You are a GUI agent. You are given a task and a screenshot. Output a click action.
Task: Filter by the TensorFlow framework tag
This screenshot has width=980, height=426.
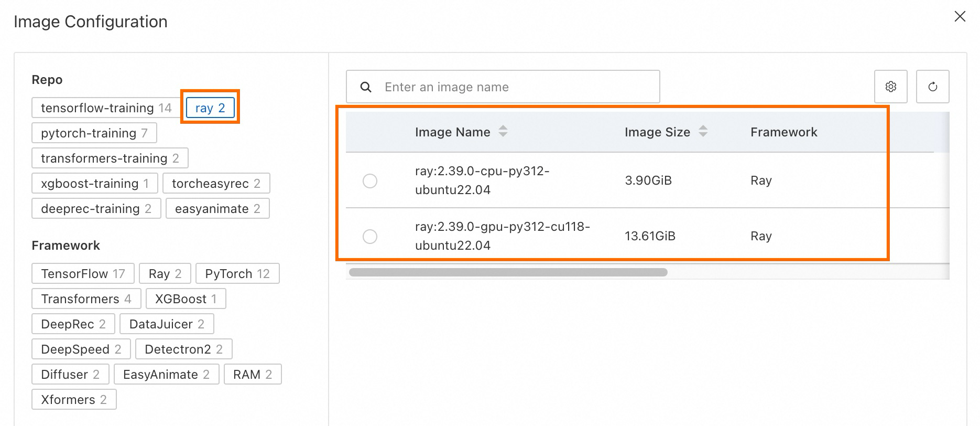(x=83, y=274)
